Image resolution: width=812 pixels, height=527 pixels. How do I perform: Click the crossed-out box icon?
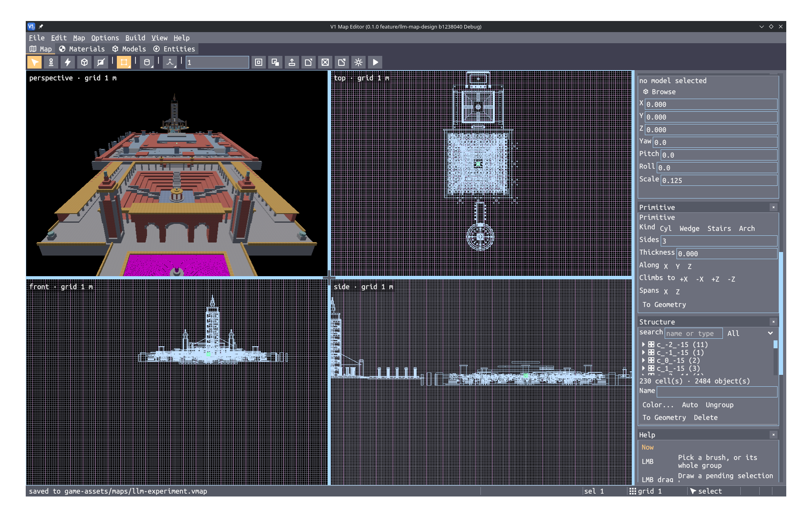pyautogui.click(x=325, y=62)
